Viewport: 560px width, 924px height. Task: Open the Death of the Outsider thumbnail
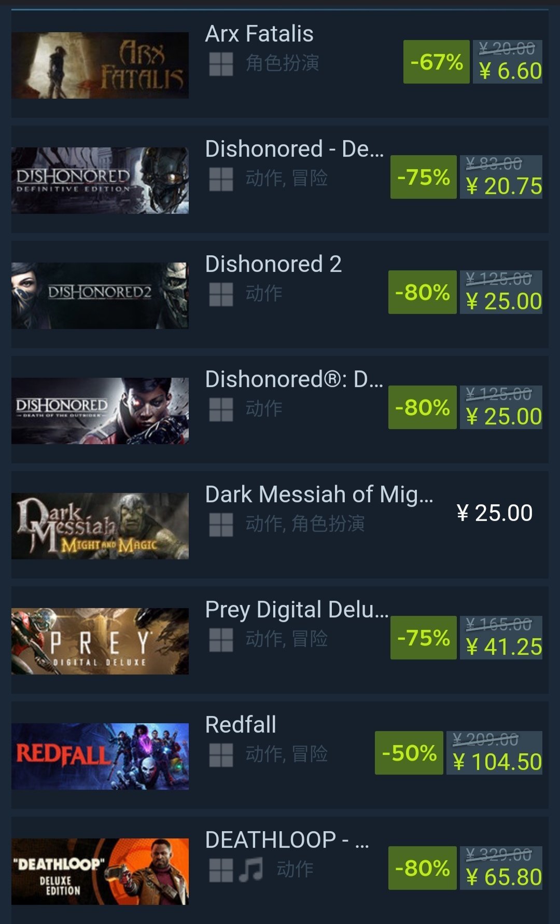click(100, 411)
